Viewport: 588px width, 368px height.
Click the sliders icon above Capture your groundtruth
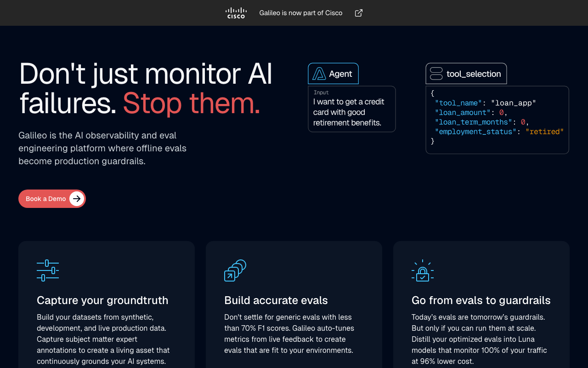(48, 270)
